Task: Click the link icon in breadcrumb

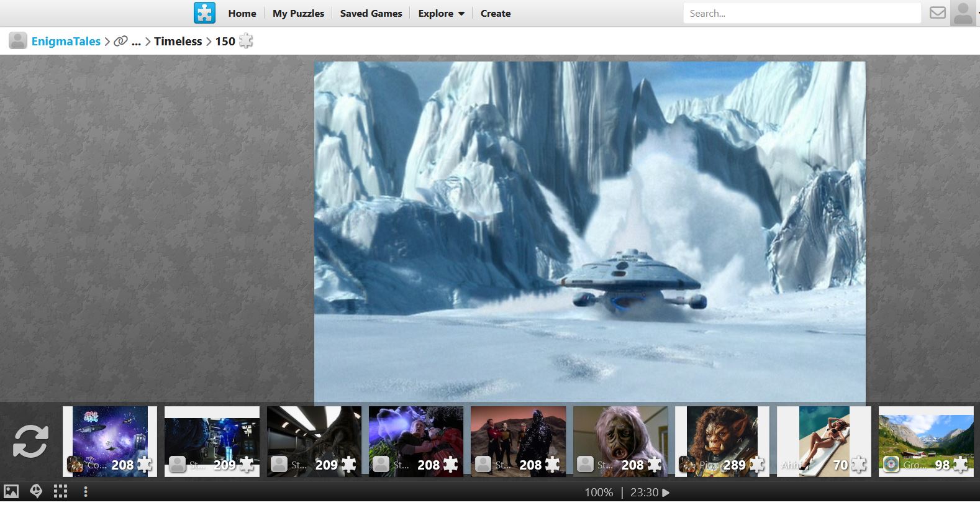Action: [120, 41]
